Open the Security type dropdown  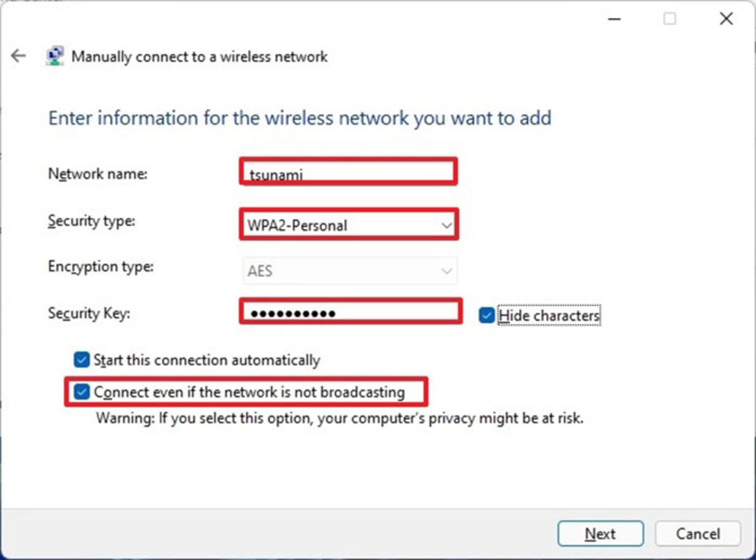[349, 225]
